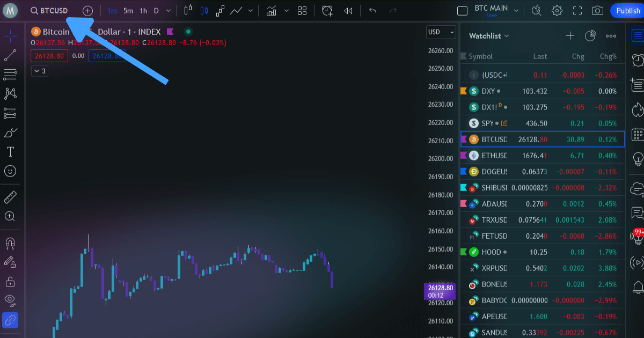Open the USD currency dropdown
The width and height of the screenshot is (644, 338).
pos(441,32)
